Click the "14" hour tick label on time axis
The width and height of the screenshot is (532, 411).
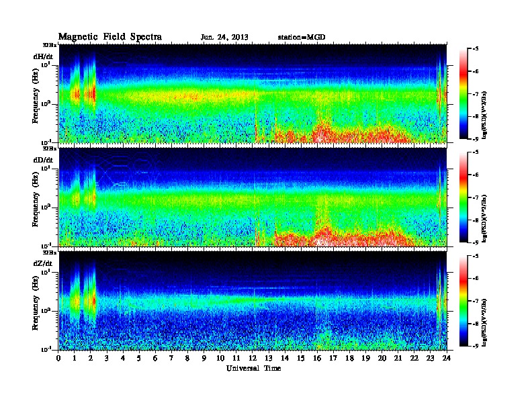(x=284, y=358)
